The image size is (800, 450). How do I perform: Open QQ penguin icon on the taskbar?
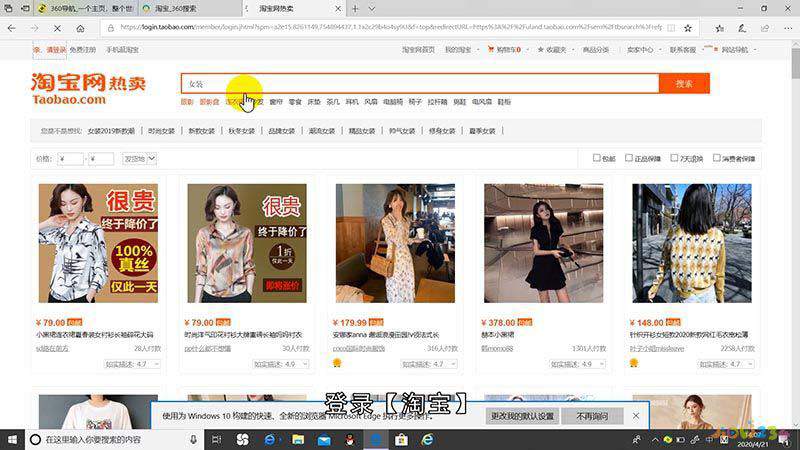click(x=350, y=439)
